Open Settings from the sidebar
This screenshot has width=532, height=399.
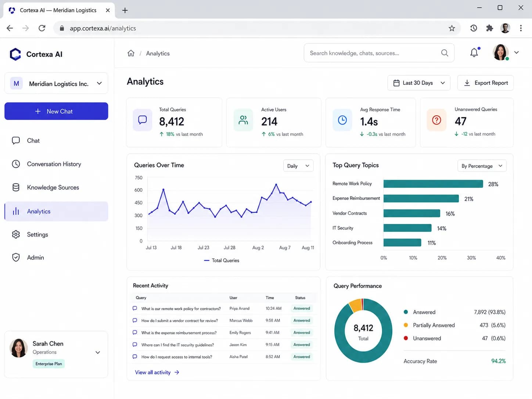point(56,234)
